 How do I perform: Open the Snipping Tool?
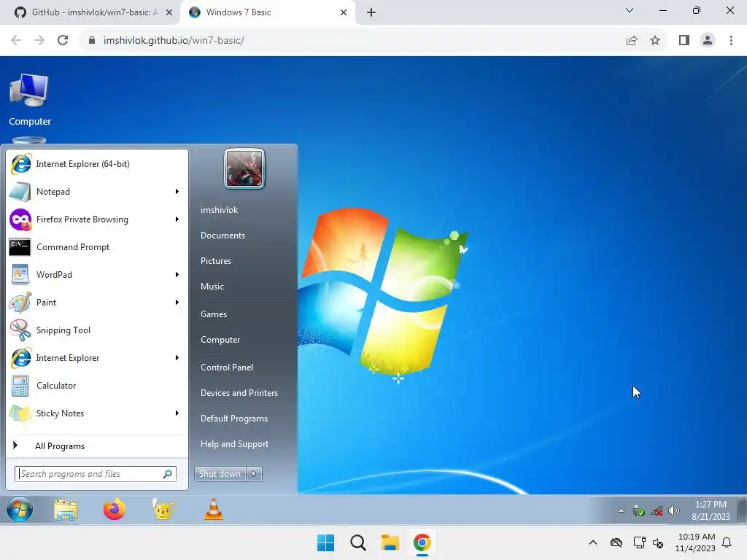tap(97, 330)
